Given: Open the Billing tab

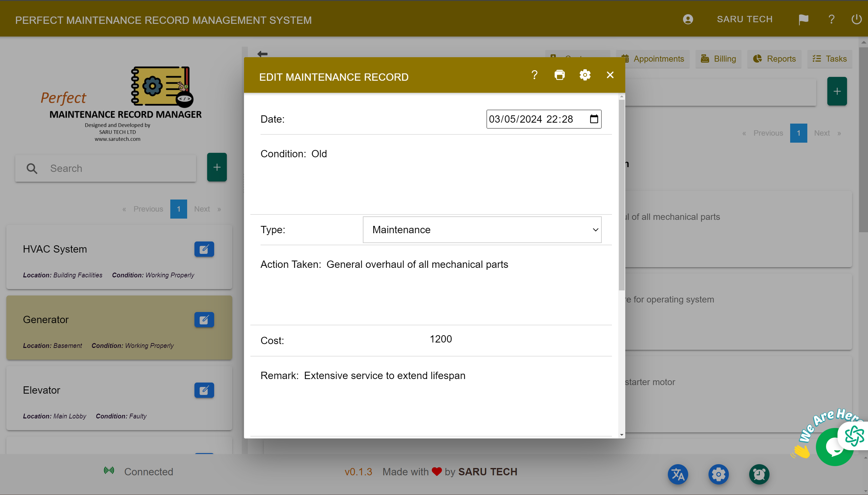Looking at the screenshot, I should pos(718,59).
